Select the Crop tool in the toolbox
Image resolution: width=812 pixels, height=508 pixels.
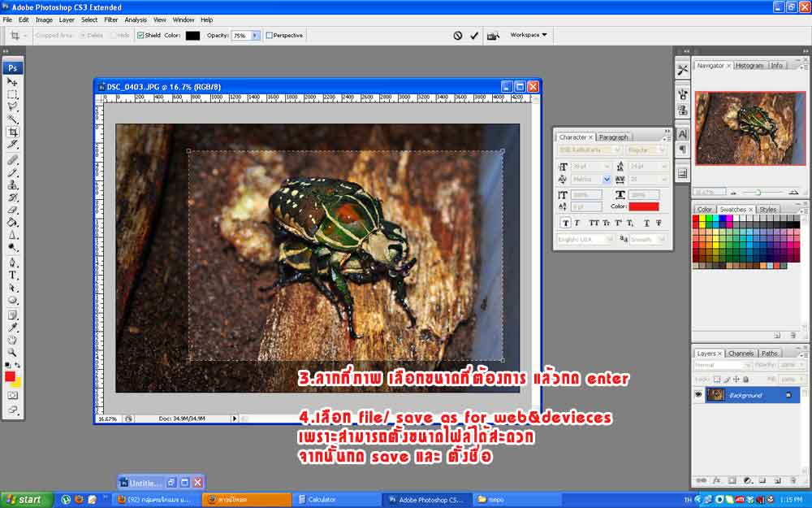pyautogui.click(x=12, y=132)
